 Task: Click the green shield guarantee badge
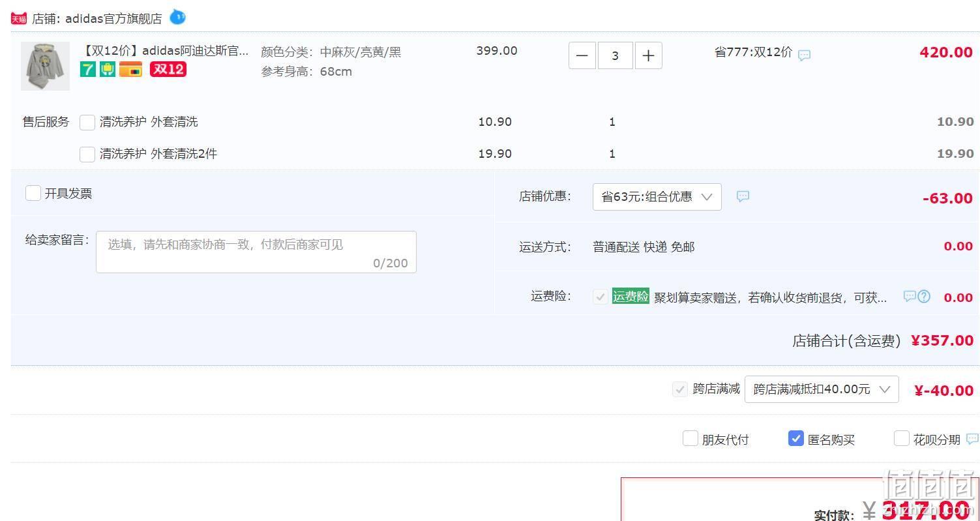click(x=108, y=69)
